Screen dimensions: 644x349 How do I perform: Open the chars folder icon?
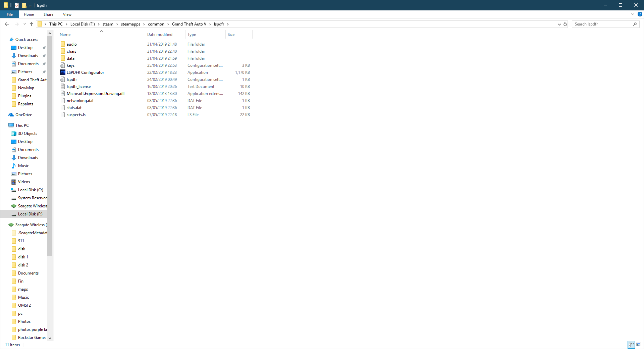tap(63, 51)
